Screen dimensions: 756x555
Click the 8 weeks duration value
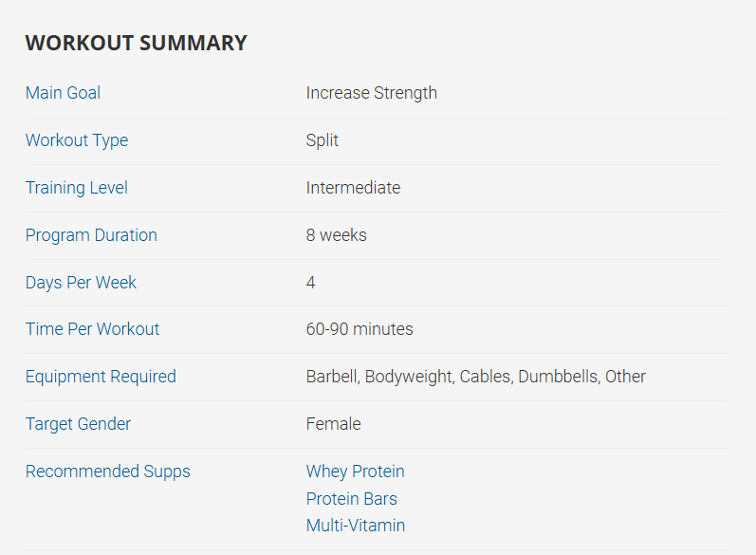[336, 235]
